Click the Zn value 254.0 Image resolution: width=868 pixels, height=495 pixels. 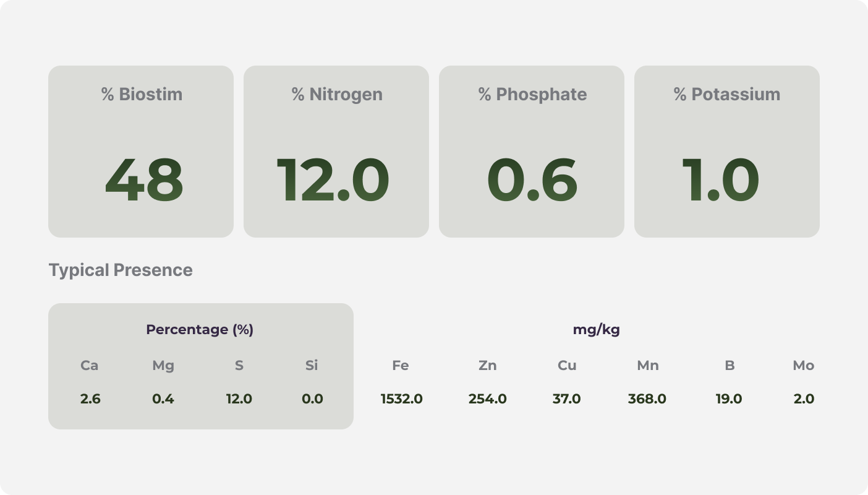[x=488, y=399]
